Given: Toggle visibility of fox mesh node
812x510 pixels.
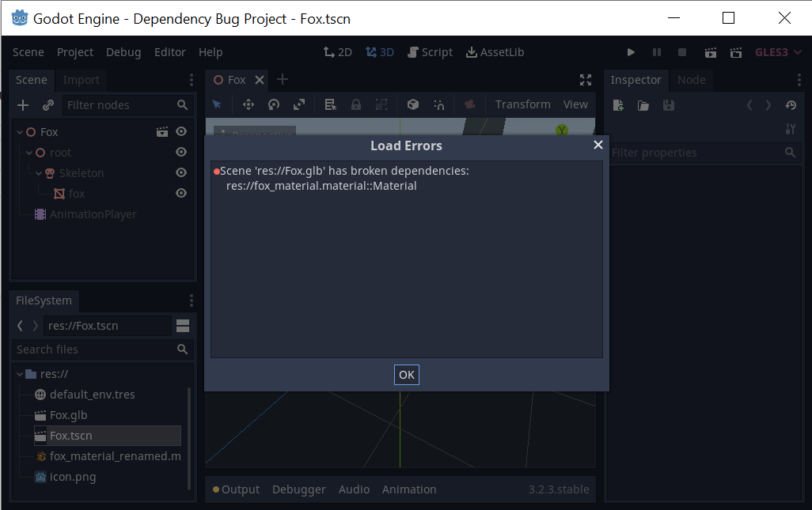Looking at the screenshot, I should click(181, 193).
